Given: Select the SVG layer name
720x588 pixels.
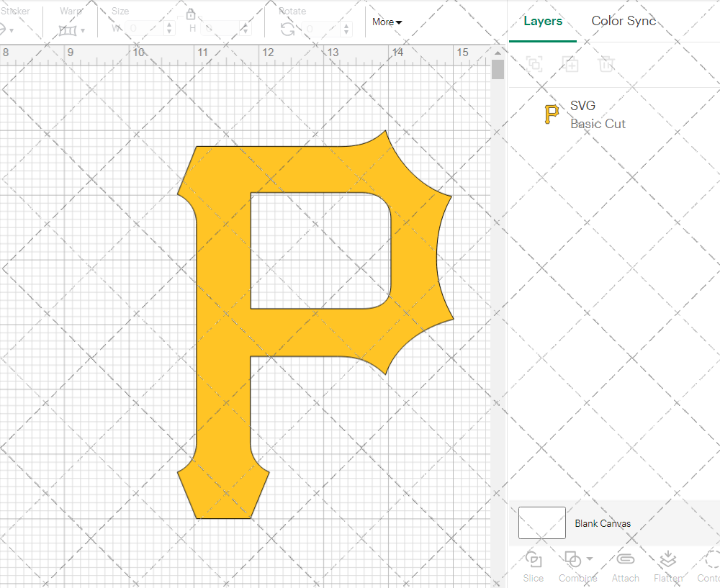Looking at the screenshot, I should pyautogui.click(x=582, y=106).
